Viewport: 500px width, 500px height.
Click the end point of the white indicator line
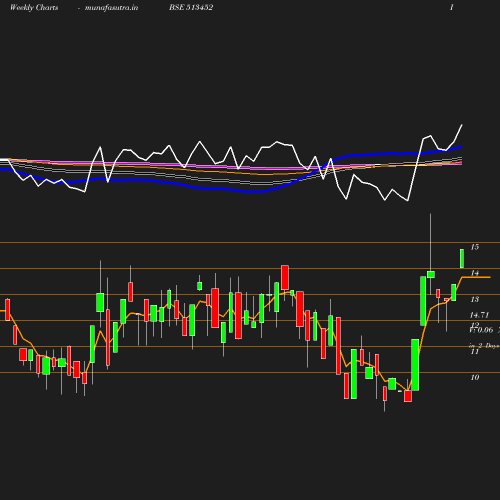pyautogui.click(x=462, y=125)
